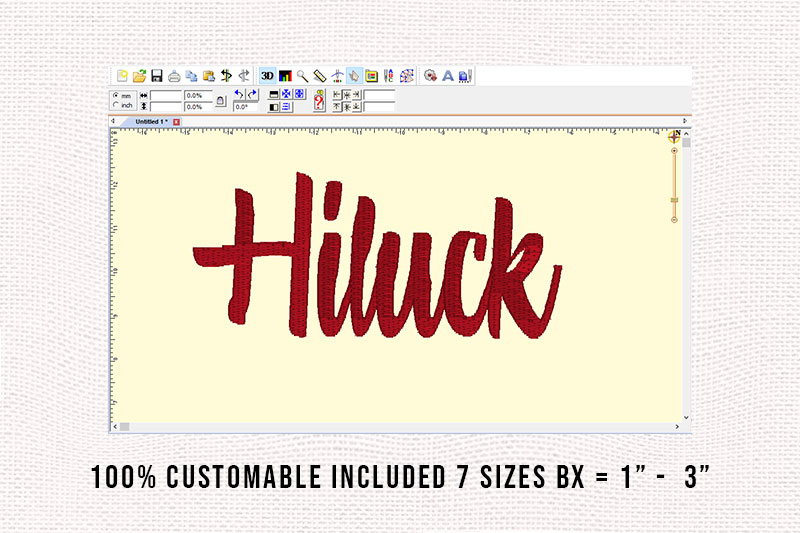This screenshot has width=800, height=533.
Task: Click the horizontal scrollbar thumb
Action: [x=124, y=426]
